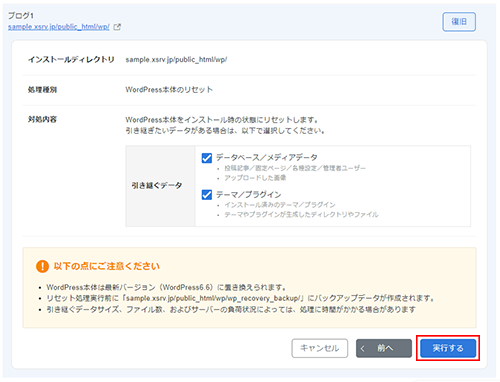Click the テーマやプラグインが生成したディレクトリ bullet text
The height and width of the screenshot is (382, 500).
coord(301,214)
